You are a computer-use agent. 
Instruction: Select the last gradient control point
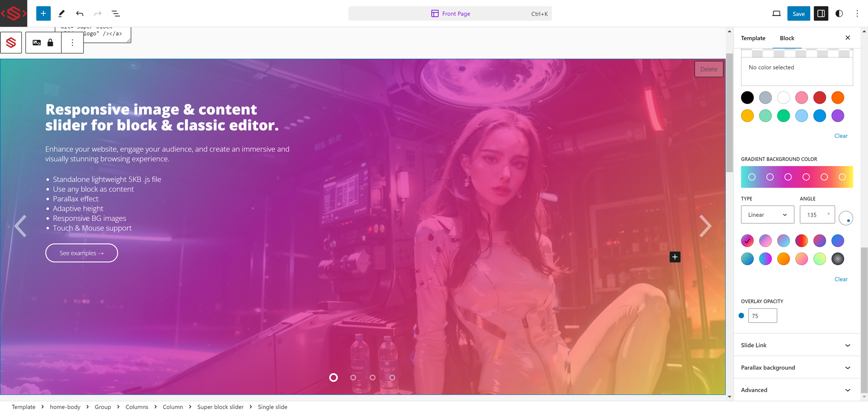(x=842, y=177)
